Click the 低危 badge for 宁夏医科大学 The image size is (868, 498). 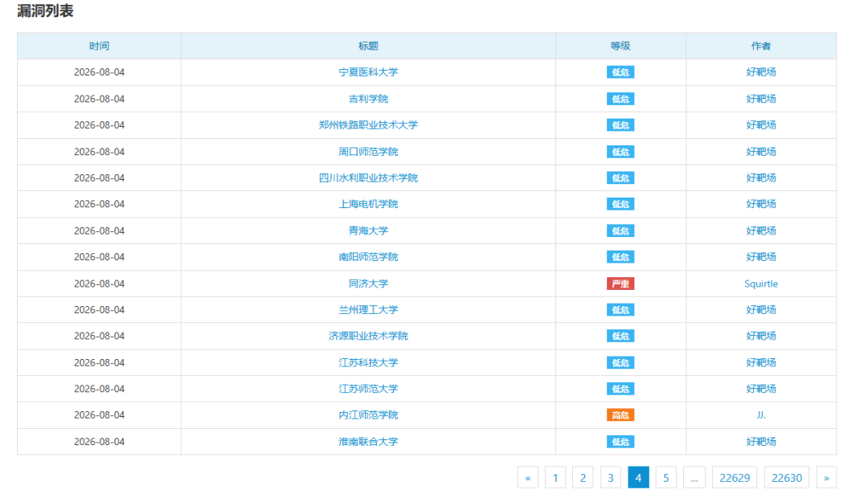point(620,72)
